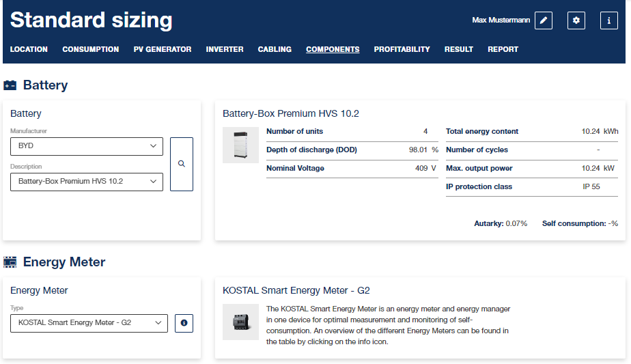Click the Battery-Box Premium product thumbnail
631x364 pixels.
(x=240, y=145)
